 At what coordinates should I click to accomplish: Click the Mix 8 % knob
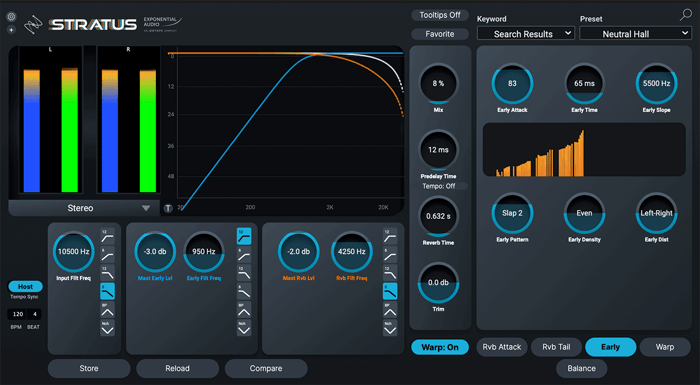[x=438, y=84]
